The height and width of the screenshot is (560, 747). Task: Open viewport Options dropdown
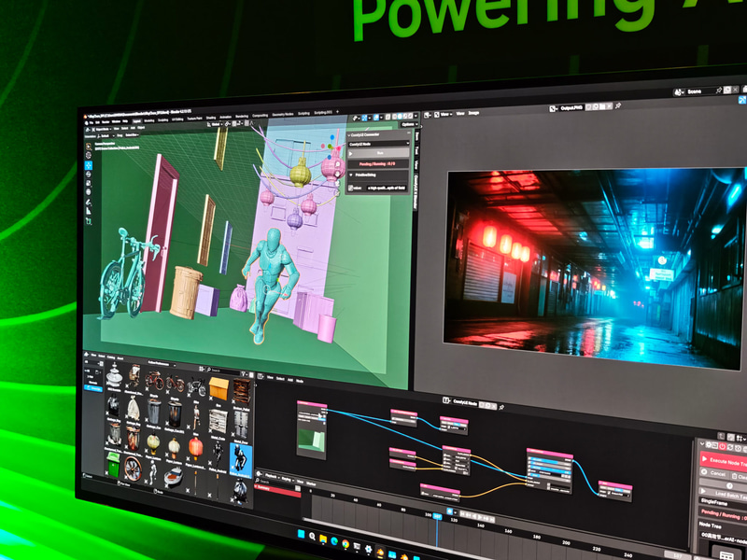click(x=409, y=124)
